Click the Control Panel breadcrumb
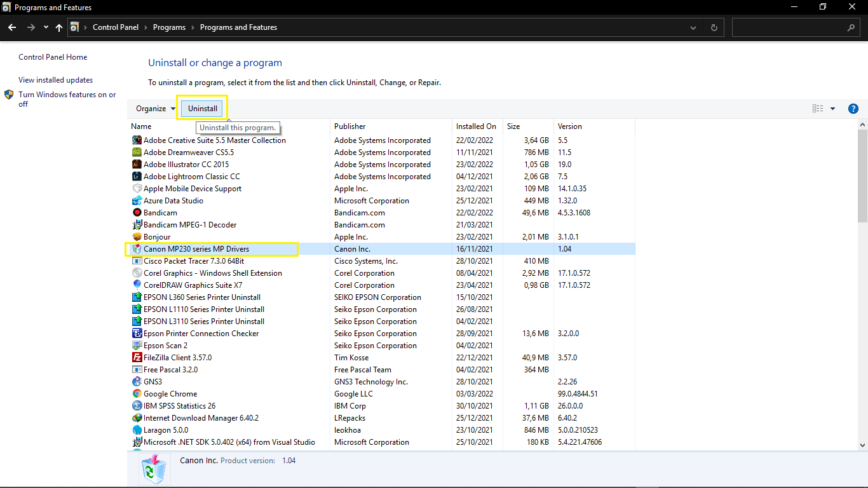Screen dimensions: 868x488 click(116, 27)
